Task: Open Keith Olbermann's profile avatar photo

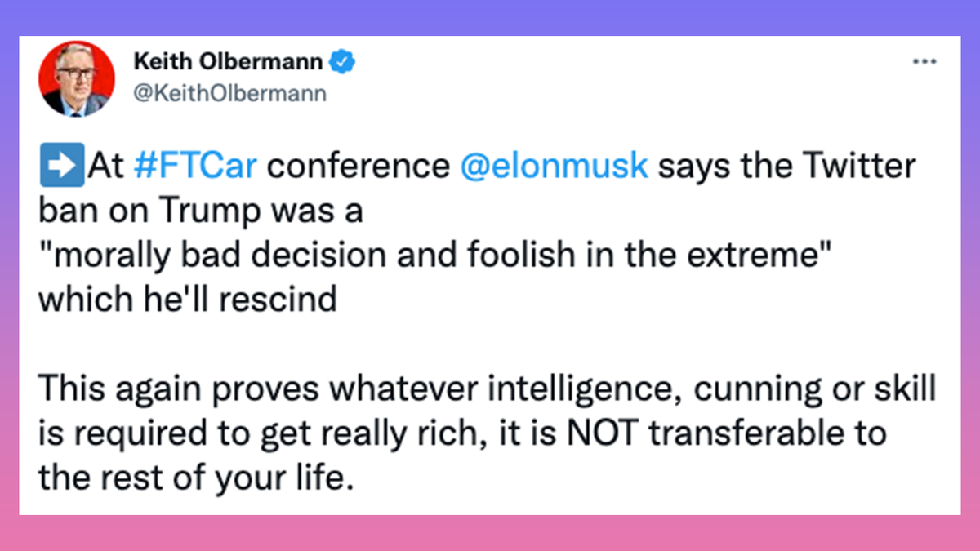Action: tap(75, 78)
